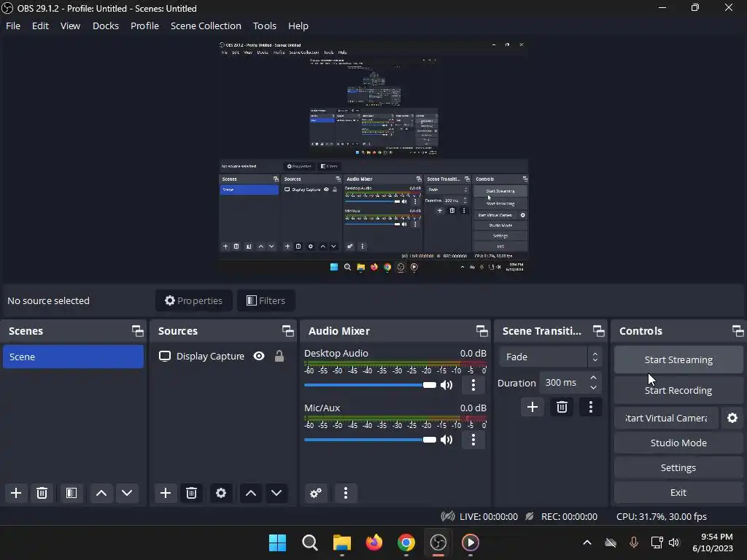The height and width of the screenshot is (560, 747).
Task: Add a scene transition with plus icon
Action: 532,407
